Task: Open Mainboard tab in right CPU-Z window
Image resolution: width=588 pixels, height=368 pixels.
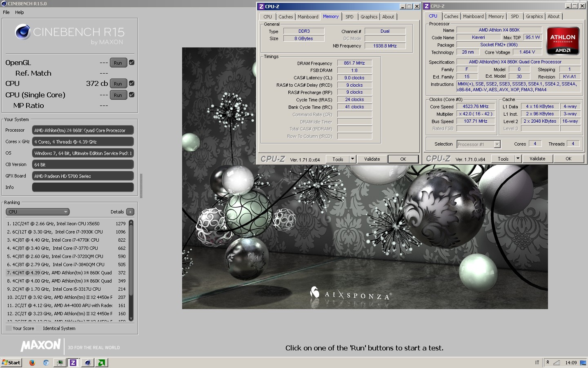Action: 473,16
